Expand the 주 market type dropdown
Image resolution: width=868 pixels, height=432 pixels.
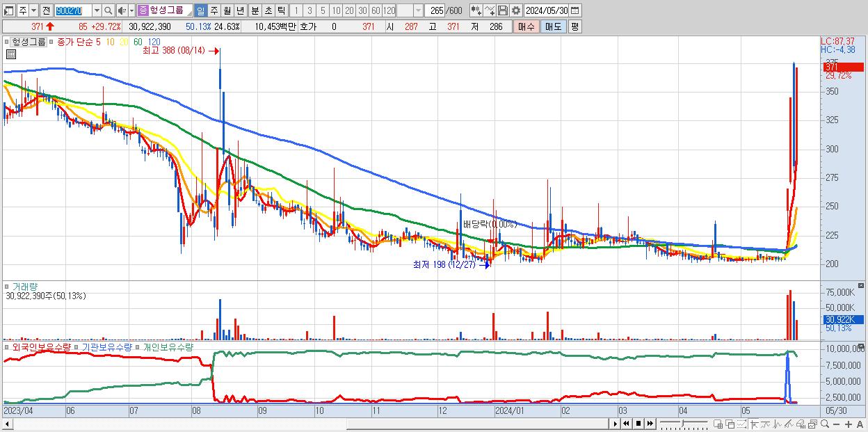pyautogui.click(x=33, y=10)
